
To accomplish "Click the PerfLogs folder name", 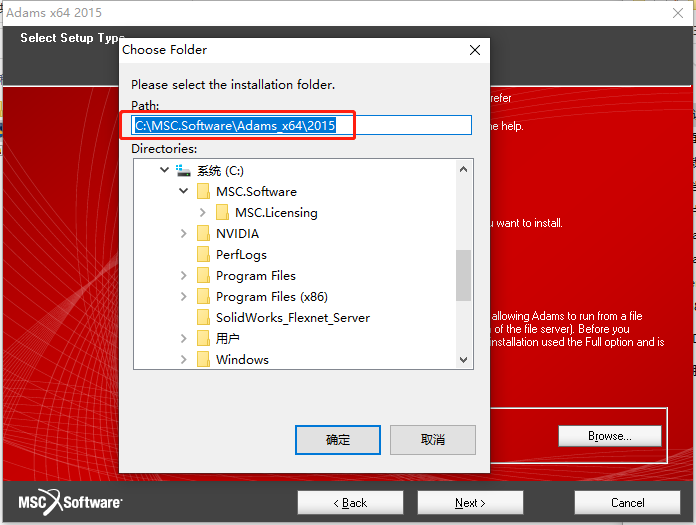I will (x=241, y=254).
